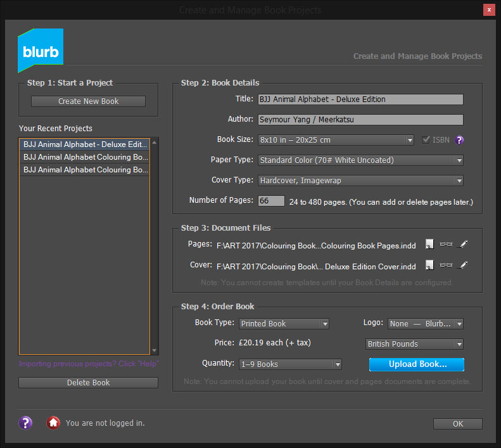Image resolution: width=501 pixels, height=448 pixels.
Task: Open the Quantity 1–9 Books dropdown
Action: (x=290, y=364)
